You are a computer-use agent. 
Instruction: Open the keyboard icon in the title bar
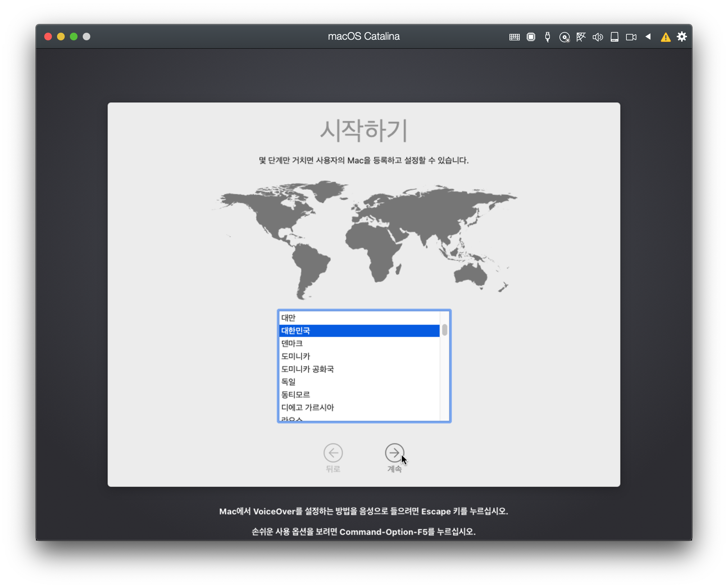pyautogui.click(x=514, y=37)
